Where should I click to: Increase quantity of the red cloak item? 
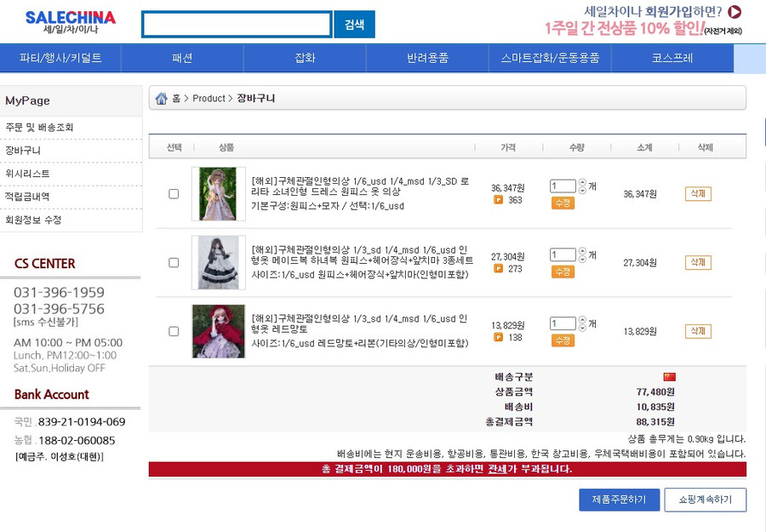[585, 322]
